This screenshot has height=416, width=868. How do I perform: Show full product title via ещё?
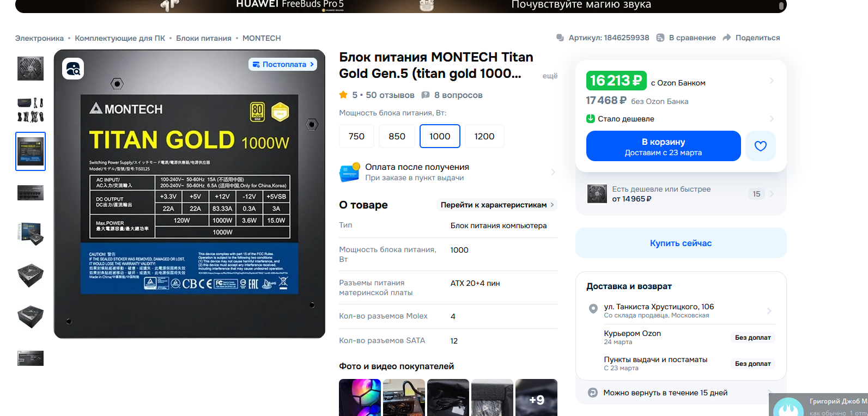point(550,76)
